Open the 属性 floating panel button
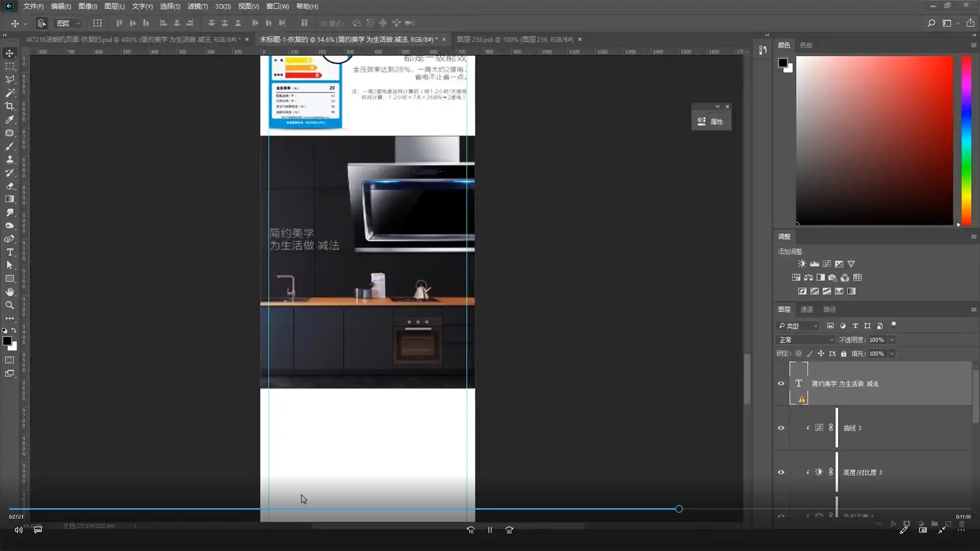The width and height of the screenshot is (980, 551). tap(711, 121)
